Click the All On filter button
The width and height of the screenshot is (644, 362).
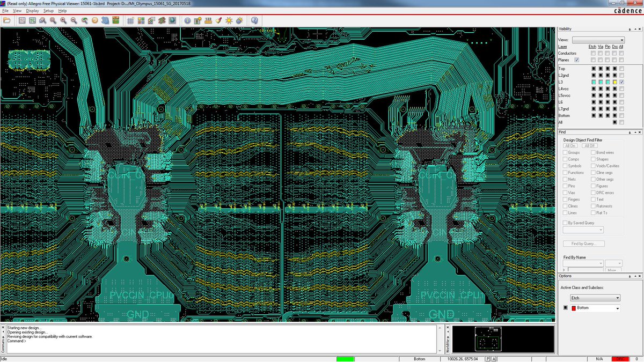tap(570, 146)
